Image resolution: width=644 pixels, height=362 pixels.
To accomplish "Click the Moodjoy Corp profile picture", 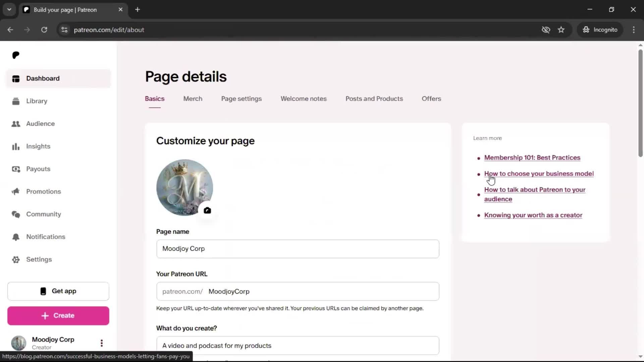I will tap(184, 187).
